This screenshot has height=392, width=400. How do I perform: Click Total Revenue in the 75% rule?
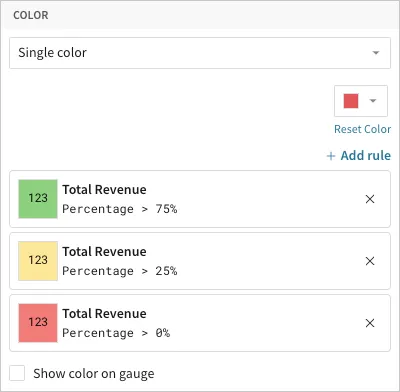[104, 190]
